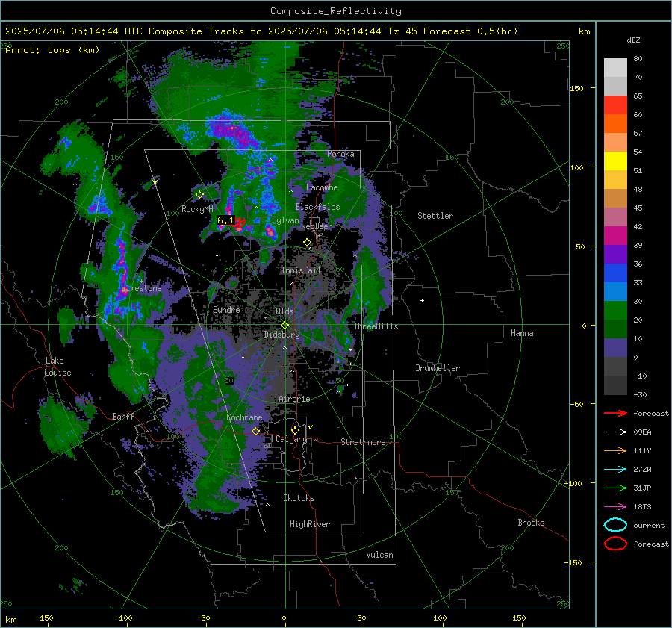The image size is (672, 628).
Task: Click the 60 dBZ red swatch
Action: pos(615,105)
